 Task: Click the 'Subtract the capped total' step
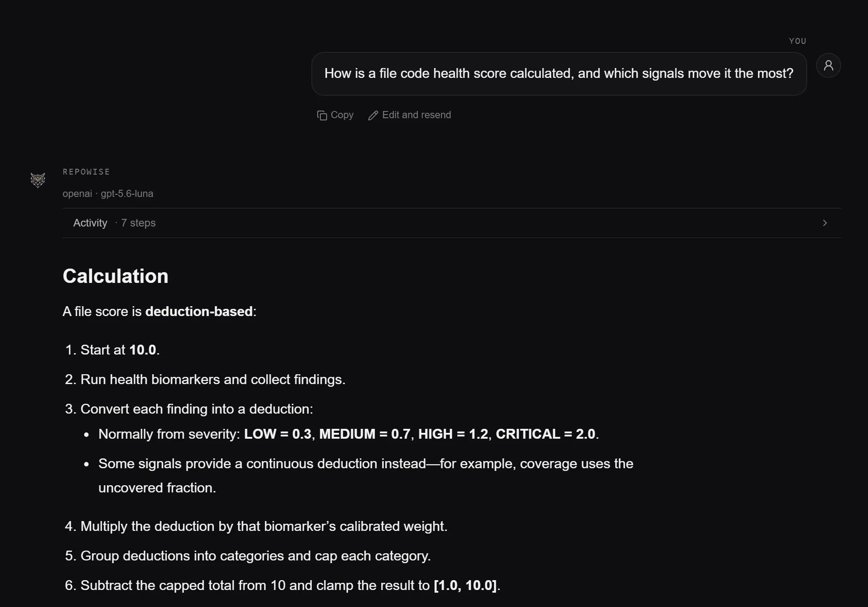[x=290, y=586]
